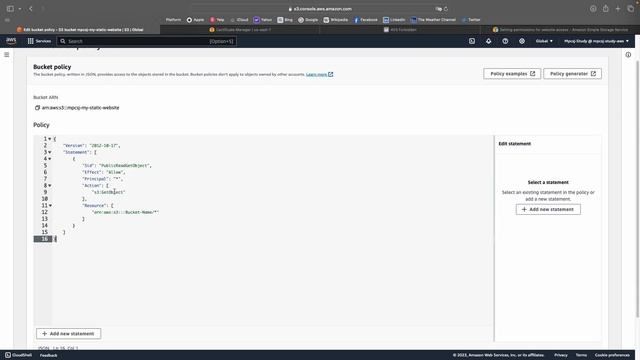Click the "2012-10-17" version value
640x360 pixels.
click(x=104, y=146)
